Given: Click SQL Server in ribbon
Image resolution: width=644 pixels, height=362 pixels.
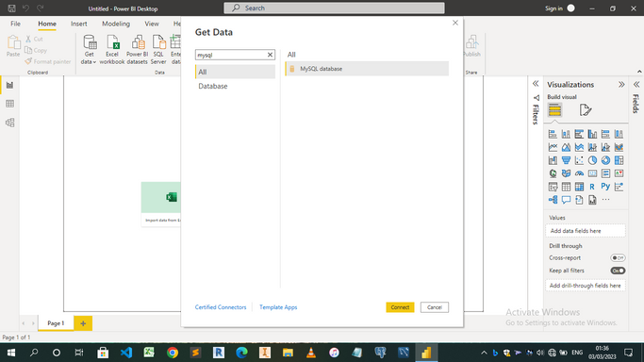Looking at the screenshot, I should [158, 49].
